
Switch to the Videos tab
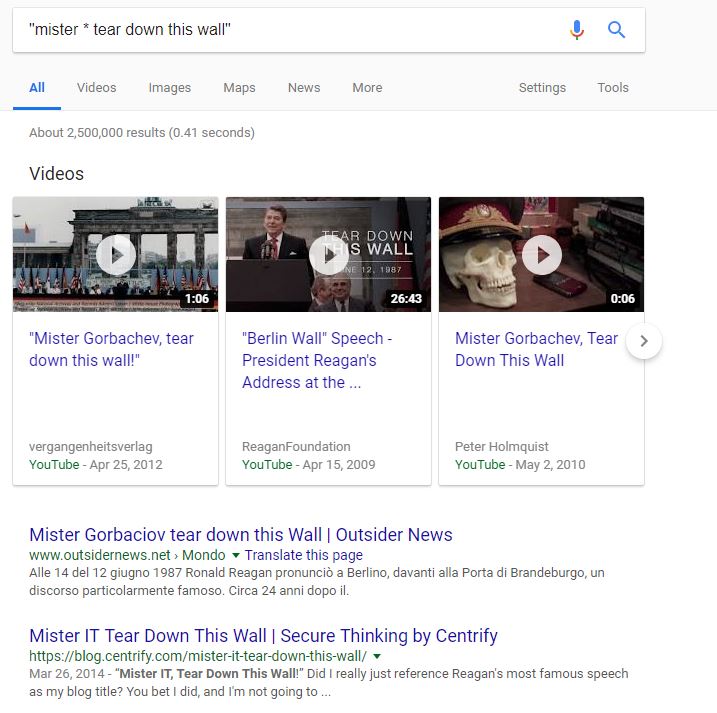coord(97,88)
